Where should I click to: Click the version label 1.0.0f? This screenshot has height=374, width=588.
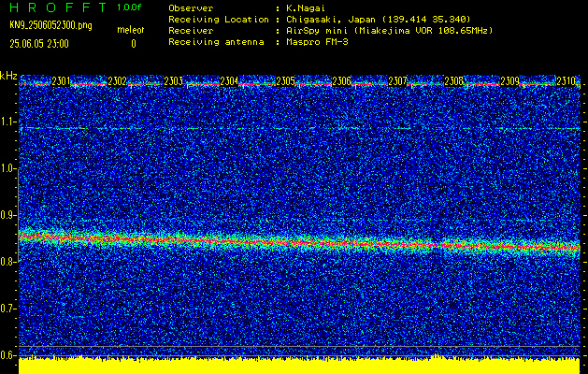click(129, 7)
